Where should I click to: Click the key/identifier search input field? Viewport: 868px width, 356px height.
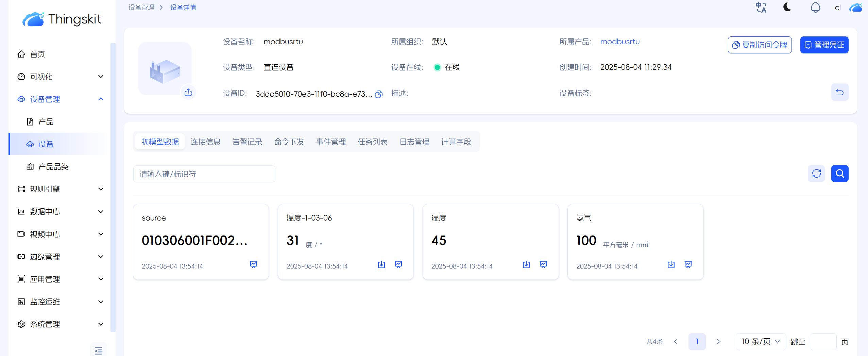coord(204,174)
